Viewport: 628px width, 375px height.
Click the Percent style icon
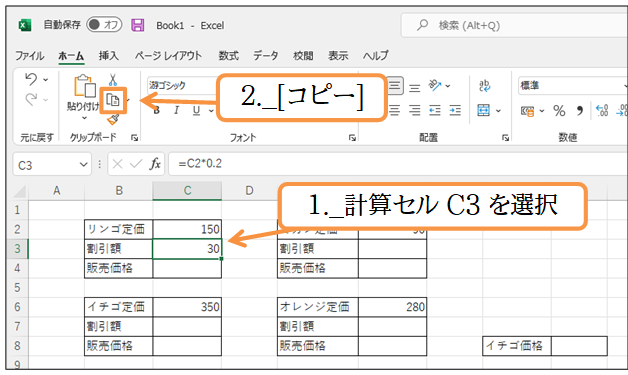(x=559, y=111)
